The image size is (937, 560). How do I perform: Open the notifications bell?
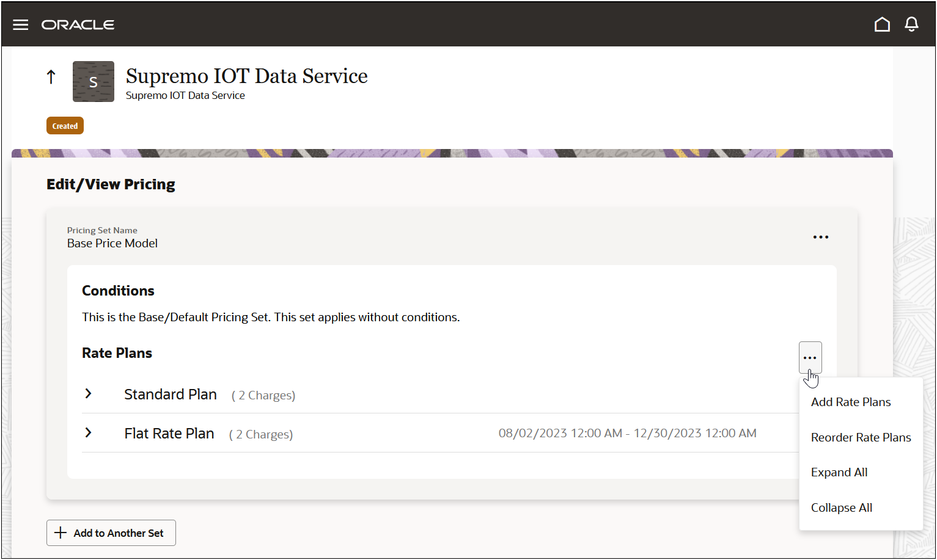(x=911, y=24)
